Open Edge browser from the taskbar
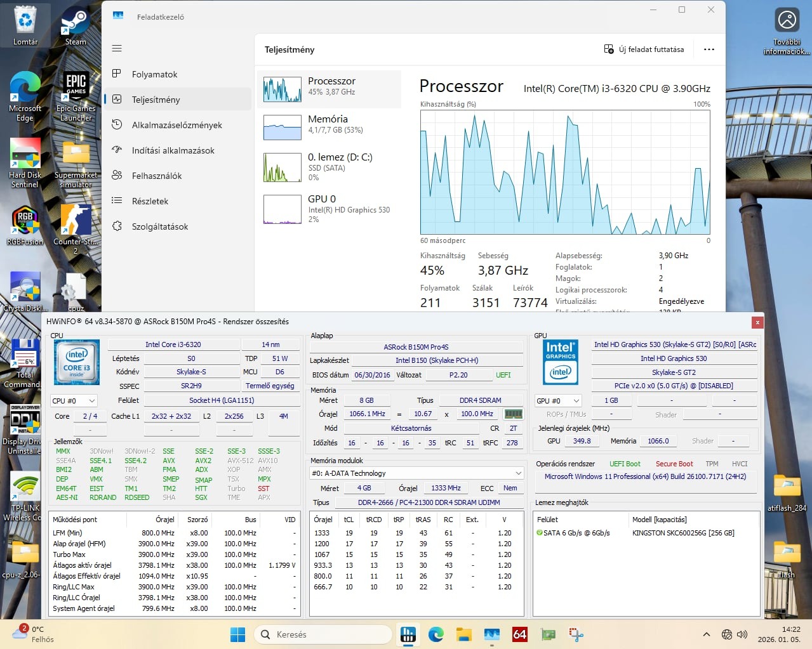812x649 pixels. click(x=436, y=634)
